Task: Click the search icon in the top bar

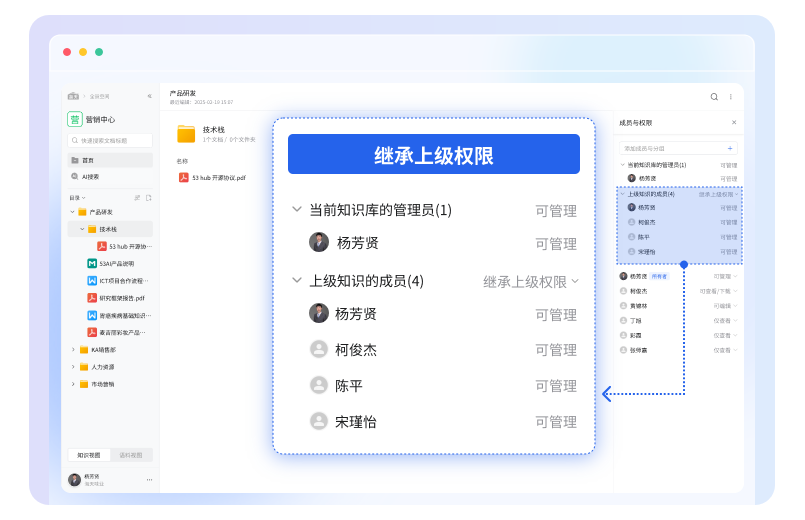Action: 714,97
